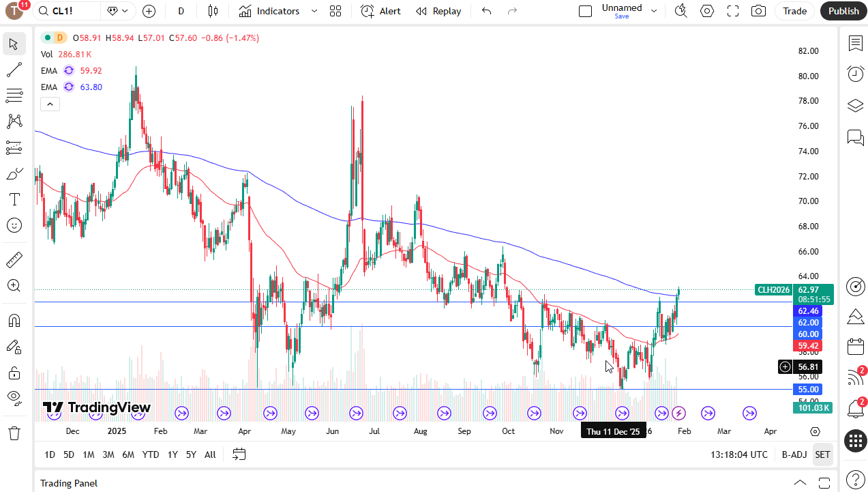Select the YTD time range
This screenshot has height=492, width=868.
pyautogui.click(x=151, y=454)
